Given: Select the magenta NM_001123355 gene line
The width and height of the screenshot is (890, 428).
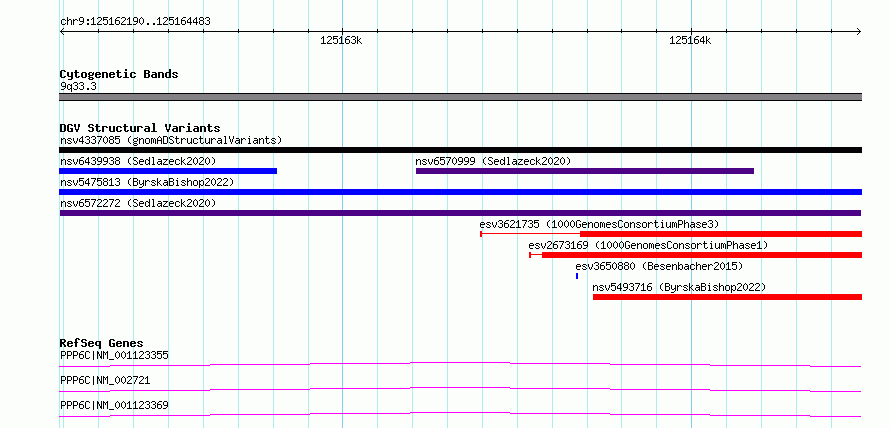Looking at the screenshot, I should click(460, 364).
